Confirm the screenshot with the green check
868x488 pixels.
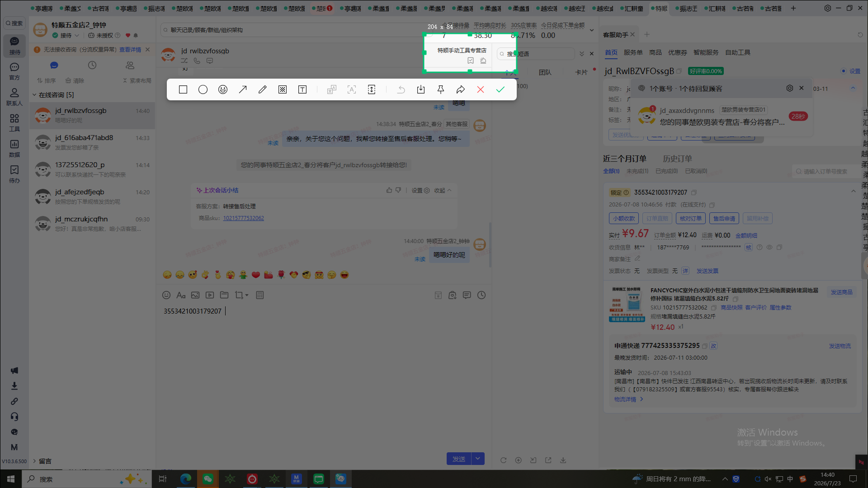point(500,89)
